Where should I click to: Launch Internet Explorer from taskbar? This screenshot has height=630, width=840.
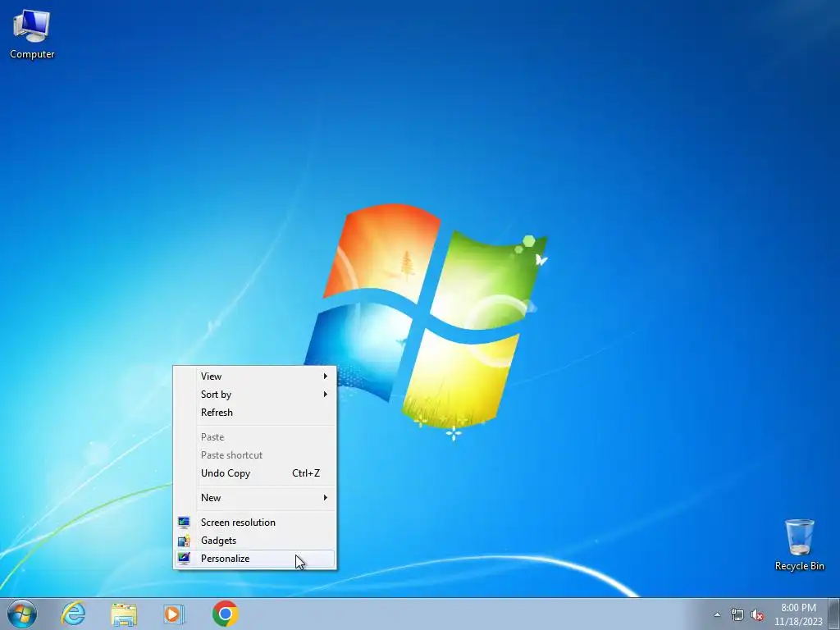tap(73, 614)
